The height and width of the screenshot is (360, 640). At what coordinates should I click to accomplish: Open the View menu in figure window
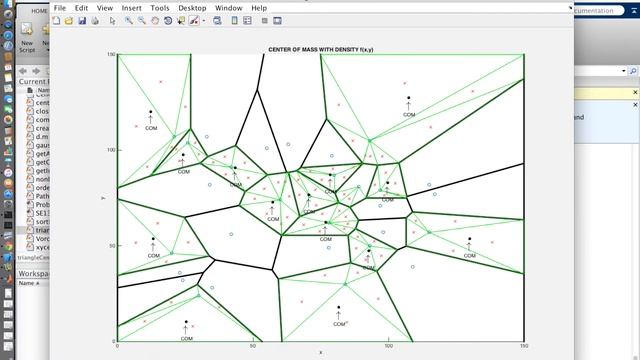coord(104,8)
